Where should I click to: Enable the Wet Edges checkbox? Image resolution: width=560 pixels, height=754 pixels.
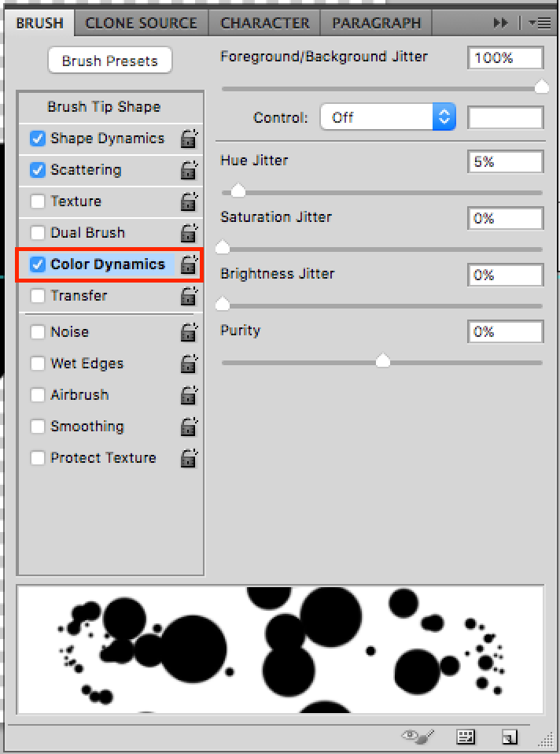[x=38, y=364]
